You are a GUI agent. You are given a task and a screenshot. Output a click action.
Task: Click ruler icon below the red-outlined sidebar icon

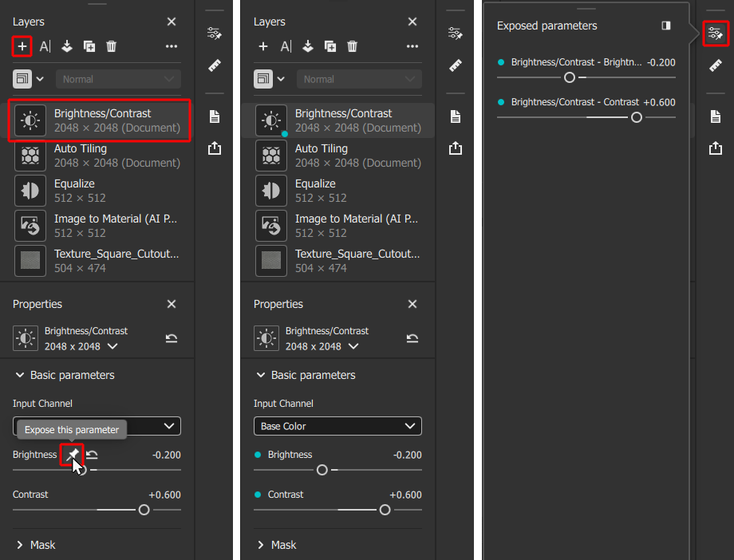[716, 65]
